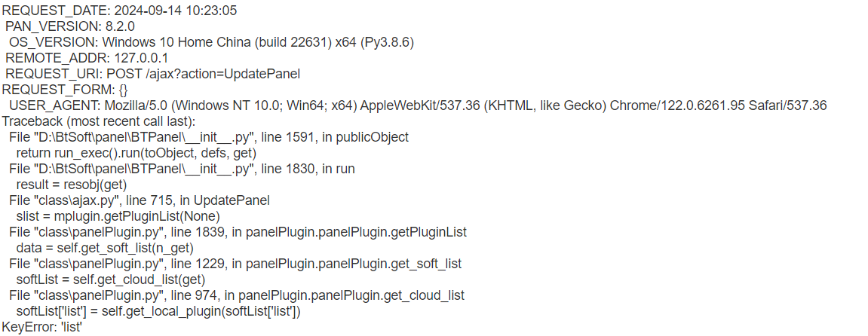868x336 pixels.
Task: Click the Traceback (most recent call last) line
Action: click(x=99, y=121)
